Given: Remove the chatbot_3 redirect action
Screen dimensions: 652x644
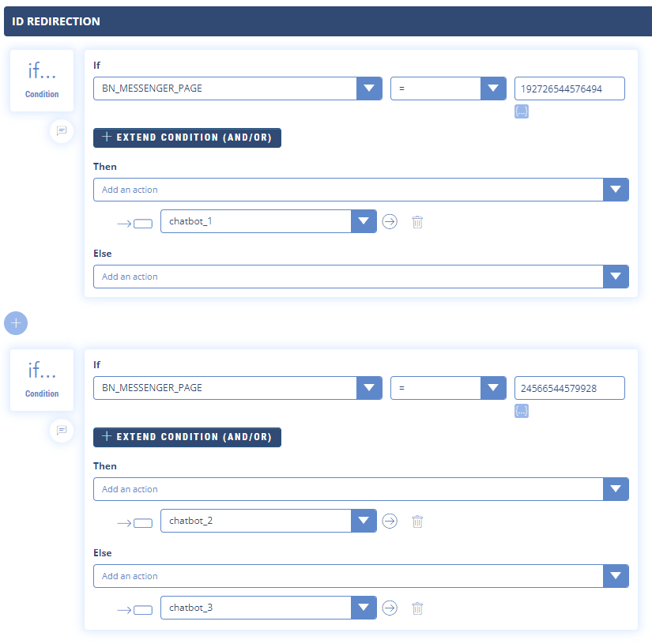Looking at the screenshot, I should coord(417,608).
